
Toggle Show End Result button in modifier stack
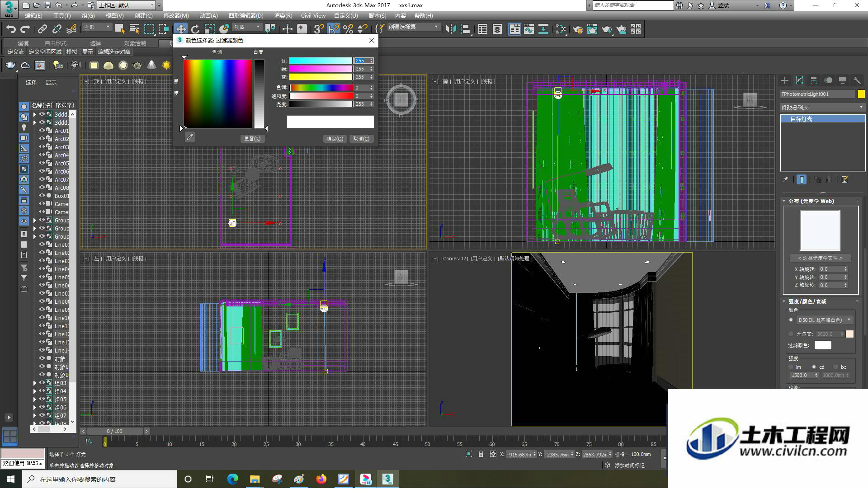pyautogui.click(x=802, y=180)
